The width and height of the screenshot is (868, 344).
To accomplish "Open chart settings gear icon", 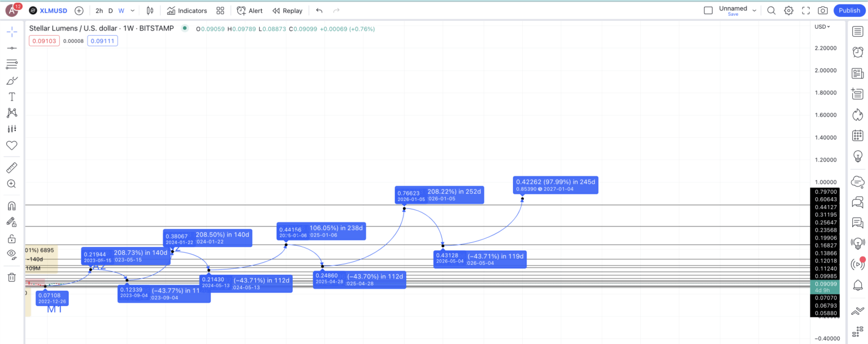I will [788, 11].
